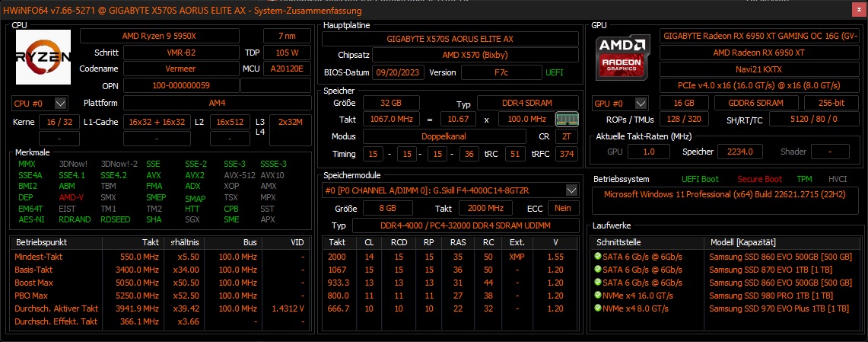Click the memory module icon beside 100.0 MHz
This screenshot has height=342, width=868.
tap(567, 119)
